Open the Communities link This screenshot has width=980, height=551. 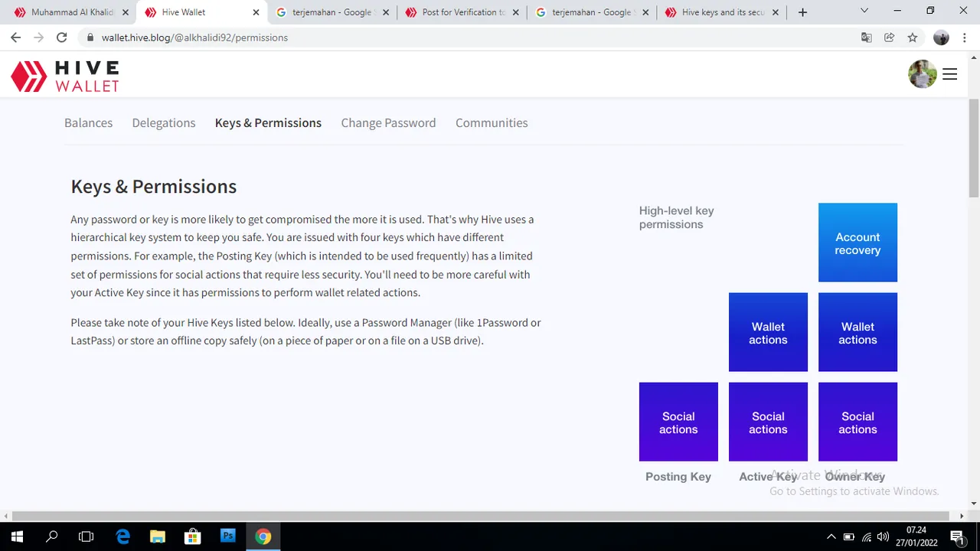(492, 122)
